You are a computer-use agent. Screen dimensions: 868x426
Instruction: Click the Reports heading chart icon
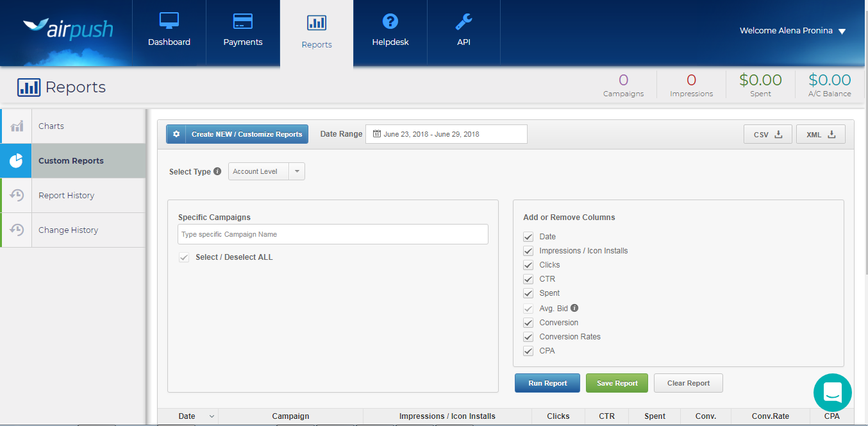tap(29, 87)
